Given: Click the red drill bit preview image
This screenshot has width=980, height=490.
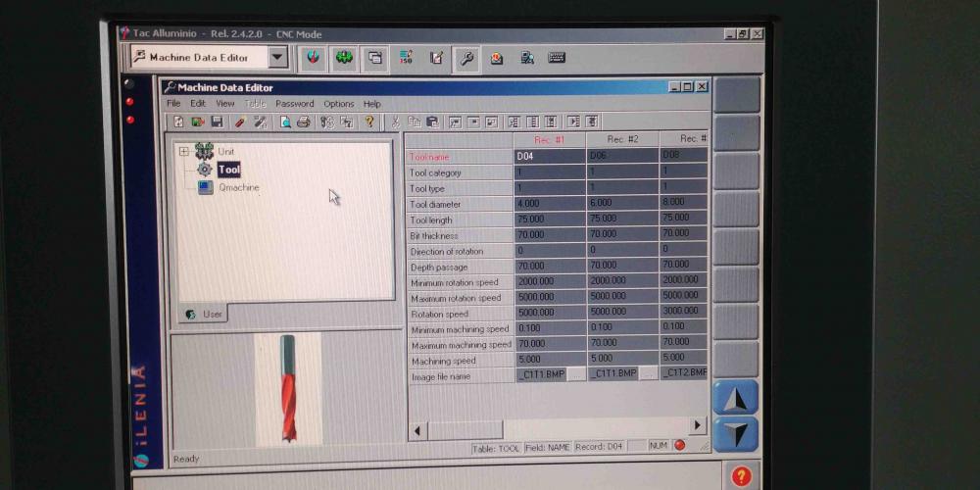Looking at the screenshot, I should (x=287, y=389).
